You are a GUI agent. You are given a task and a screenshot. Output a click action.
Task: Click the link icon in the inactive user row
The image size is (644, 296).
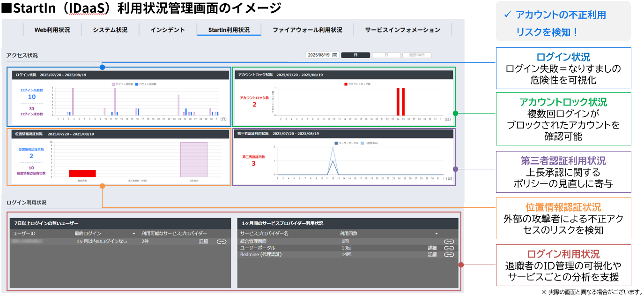point(222,242)
